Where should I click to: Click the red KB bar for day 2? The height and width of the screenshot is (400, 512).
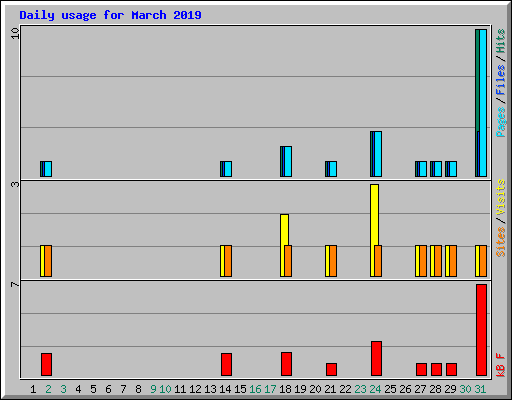pyautogui.click(x=46, y=364)
